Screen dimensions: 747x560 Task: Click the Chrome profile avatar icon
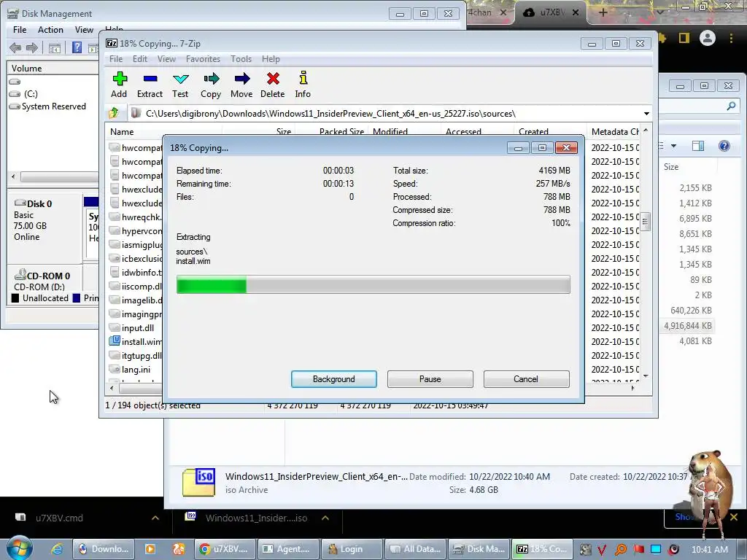pyautogui.click(x=708, y=38)
